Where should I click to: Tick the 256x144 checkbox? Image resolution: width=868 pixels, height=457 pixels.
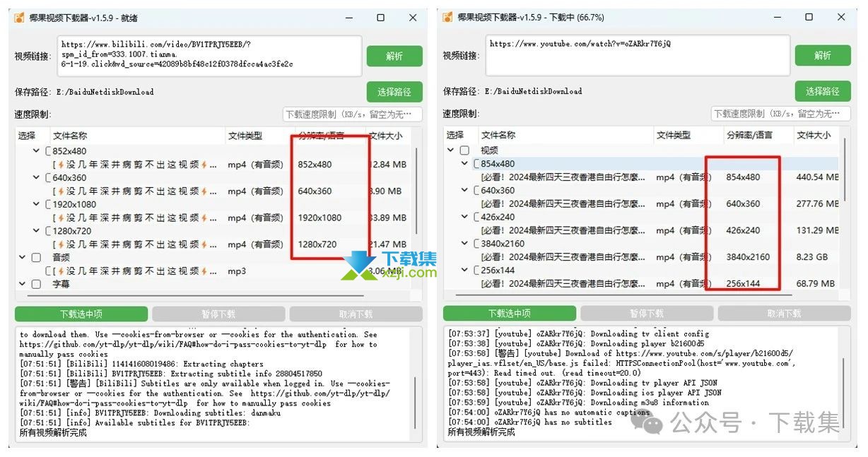[478, 270]
